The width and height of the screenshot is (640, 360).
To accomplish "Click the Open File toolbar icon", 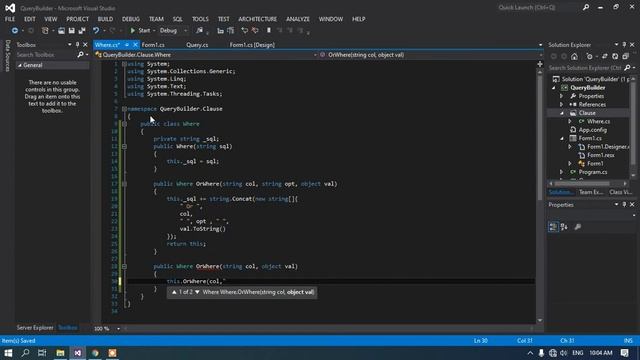I will tap(61, 31).
